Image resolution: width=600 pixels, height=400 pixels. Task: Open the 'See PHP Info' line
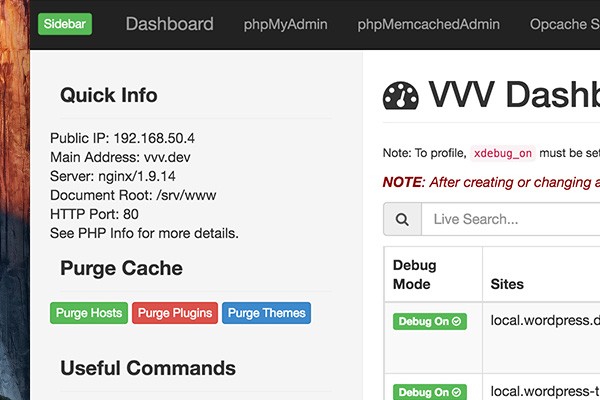click(144, 233)
